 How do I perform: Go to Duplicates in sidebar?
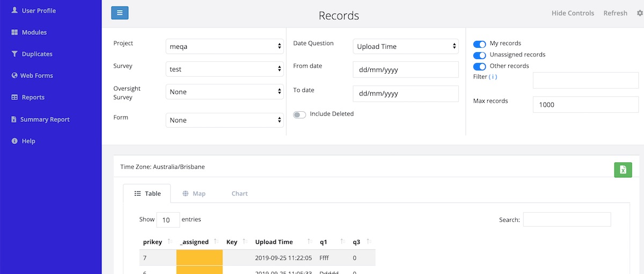click(37, 54)
